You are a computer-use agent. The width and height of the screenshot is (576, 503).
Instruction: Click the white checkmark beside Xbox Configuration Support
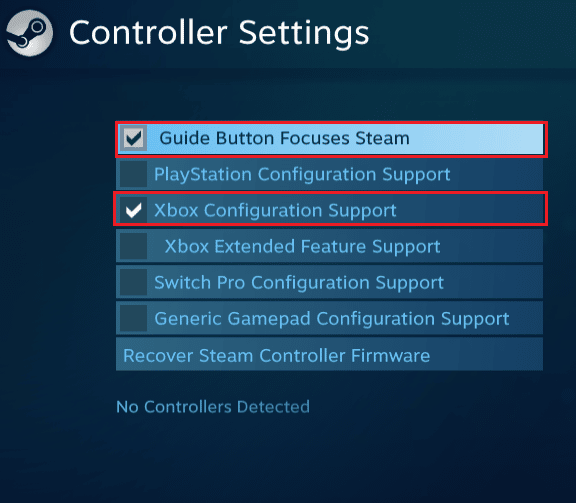(x=133, y=210)
